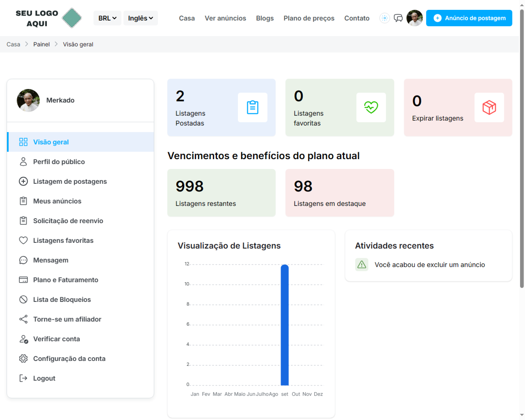Click the Painel breadcrumb link
Image resolution: width=525 pixels, height=420 pixels.
41,44
